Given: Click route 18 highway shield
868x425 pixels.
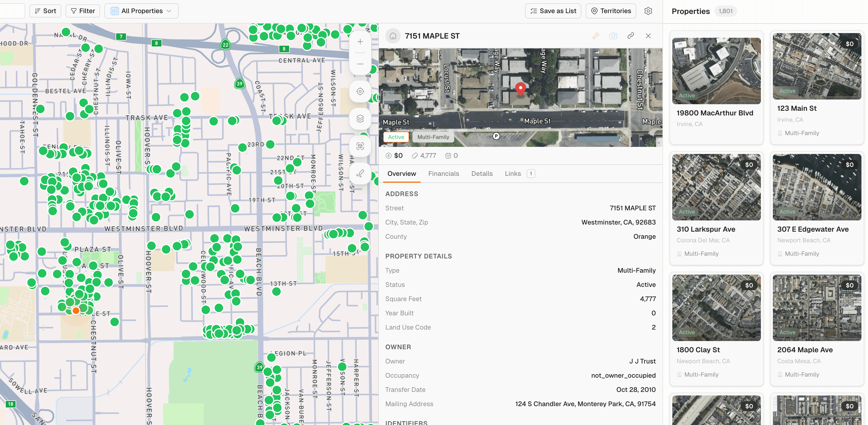Looking at the screenshot, I should 11,404.
